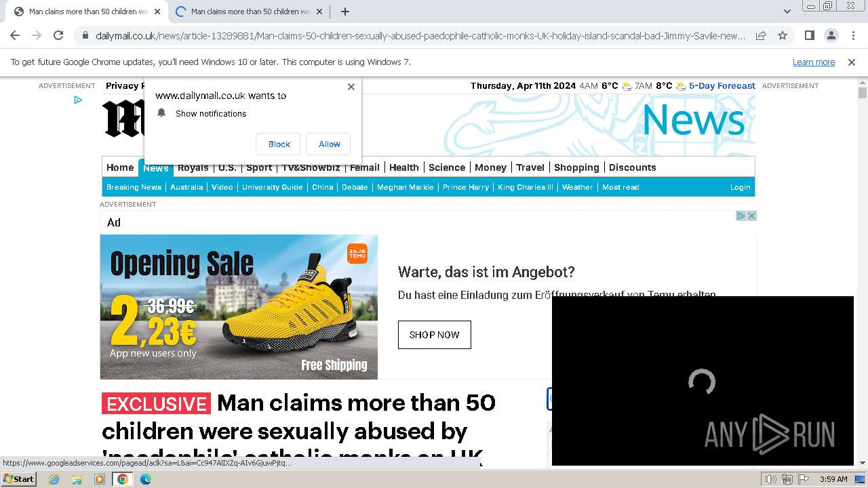
Task: Allow dailymail notifications
Action: 329,144
